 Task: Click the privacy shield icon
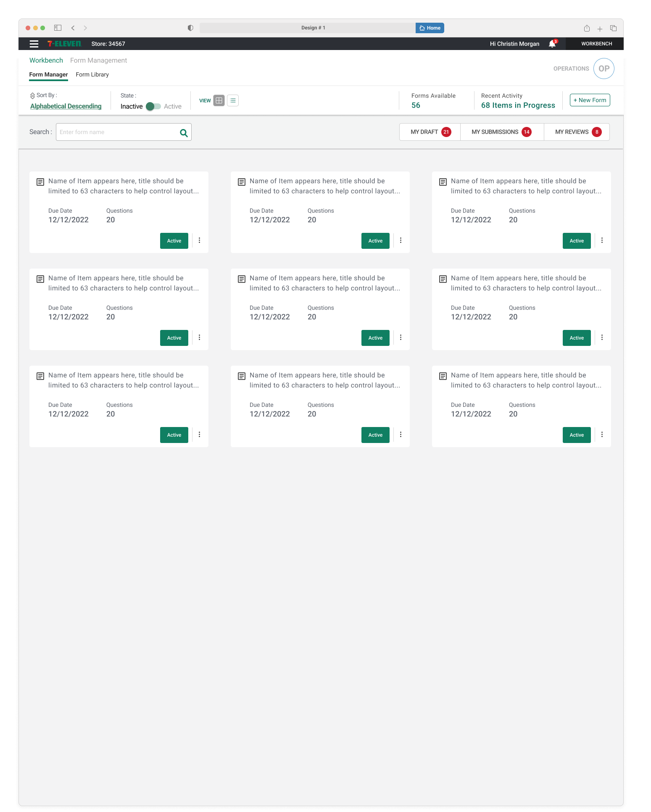[x=190, y=28]
